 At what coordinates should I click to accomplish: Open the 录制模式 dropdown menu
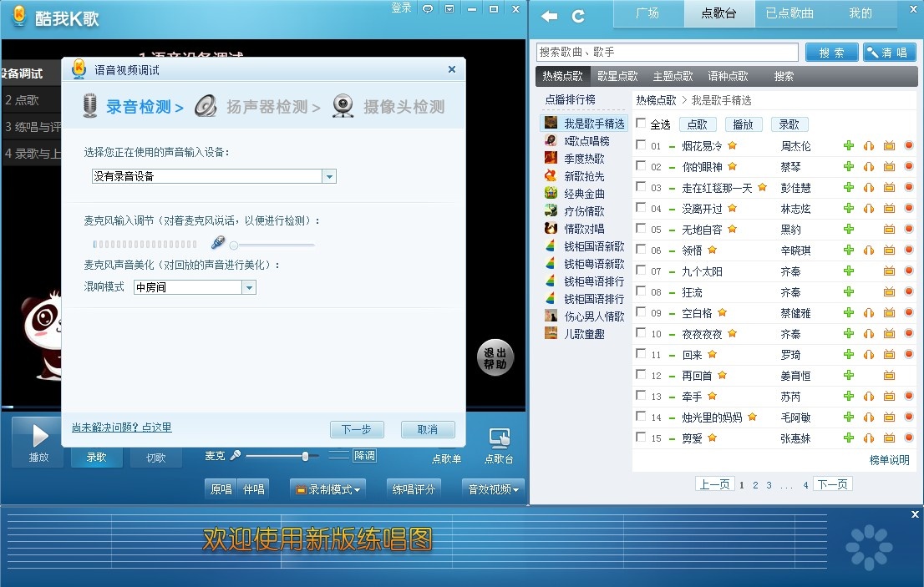coord(327,488)
